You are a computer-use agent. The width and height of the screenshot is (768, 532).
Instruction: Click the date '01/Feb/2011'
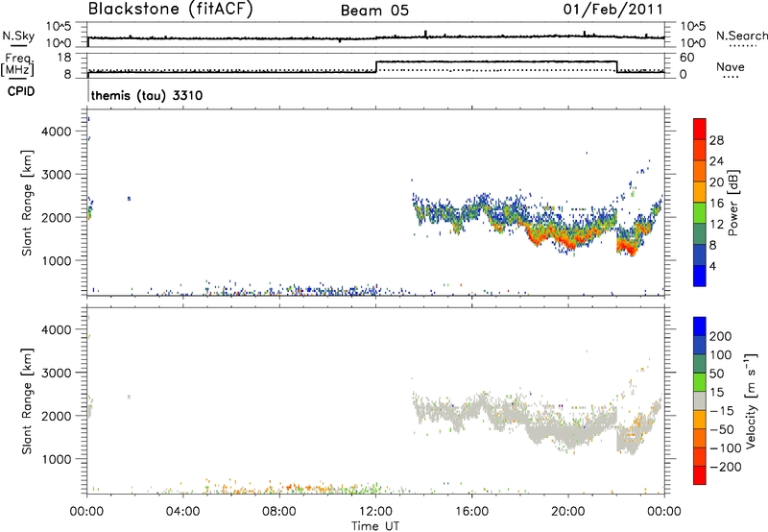pos(612,10)
